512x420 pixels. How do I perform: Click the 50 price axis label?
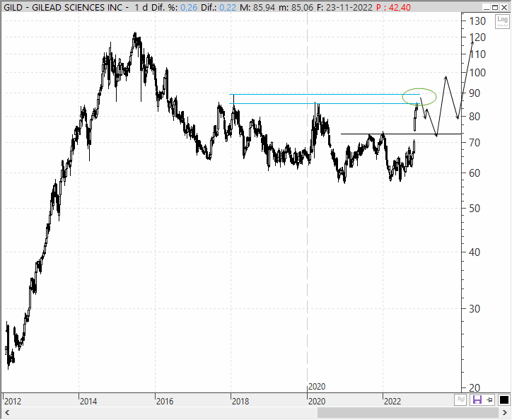(475, 209)
